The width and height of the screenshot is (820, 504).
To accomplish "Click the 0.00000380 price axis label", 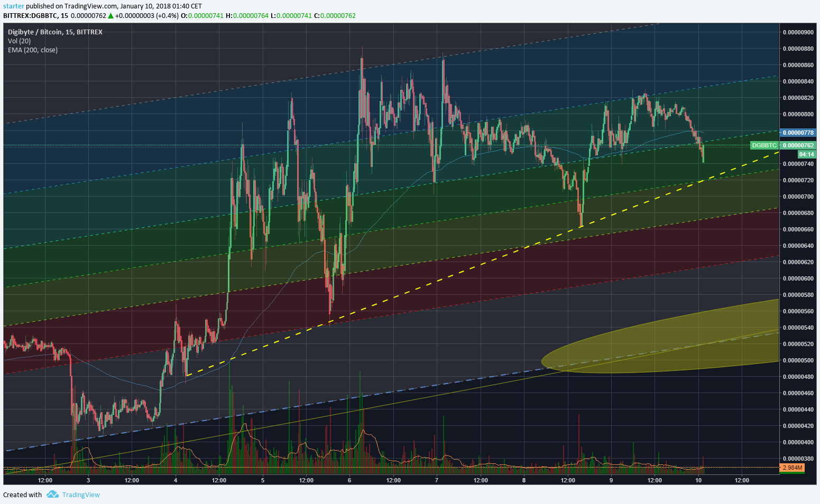I will pyautogui.click(x=798, y=459).
